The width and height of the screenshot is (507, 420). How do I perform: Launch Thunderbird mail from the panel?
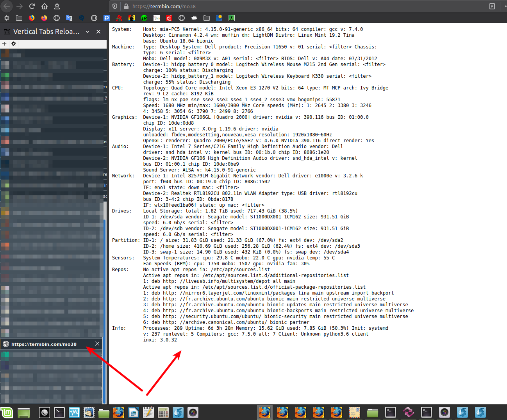tap(89, 413)
